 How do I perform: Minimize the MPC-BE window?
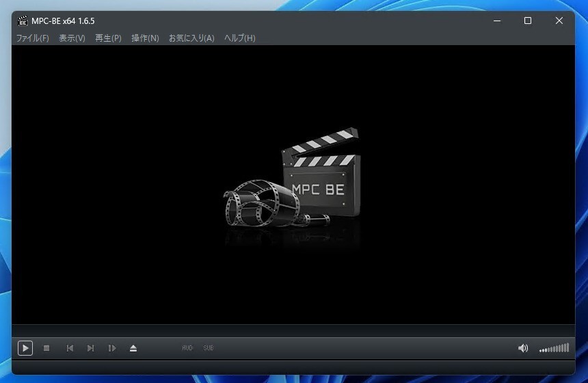click(x=497, y=21)
